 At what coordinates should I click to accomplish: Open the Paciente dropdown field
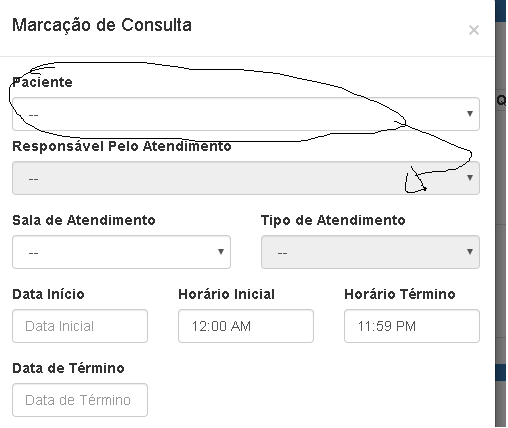click(246, 114)
